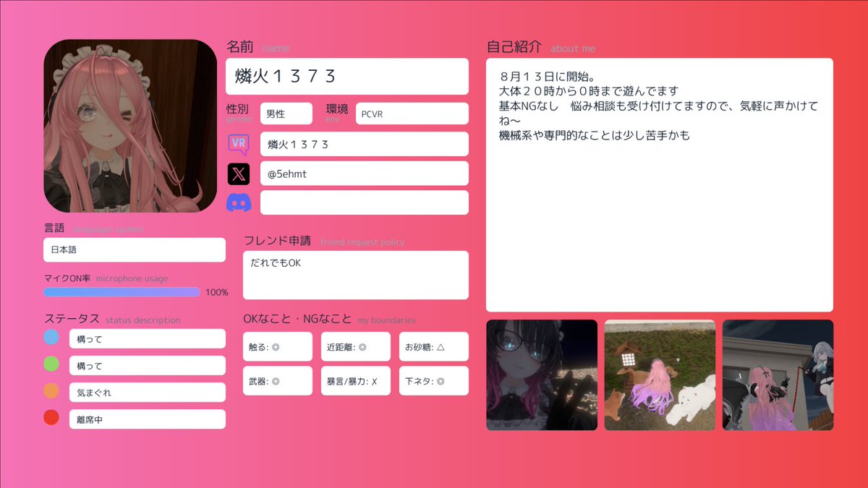Click the boundary box 暴言/暴力: ╳

[356, 381]
